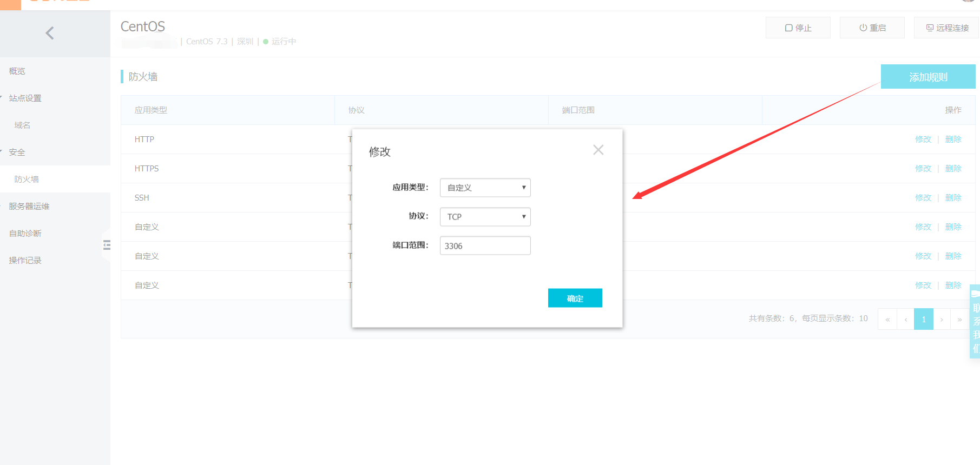
Task: Go to previous page arrow
Action: point(906,319)
